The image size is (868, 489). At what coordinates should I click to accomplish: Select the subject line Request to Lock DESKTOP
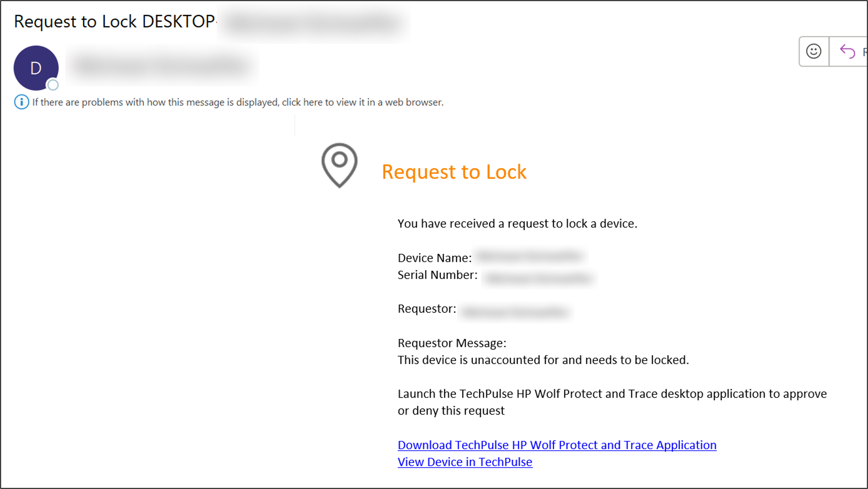point(115,21)
